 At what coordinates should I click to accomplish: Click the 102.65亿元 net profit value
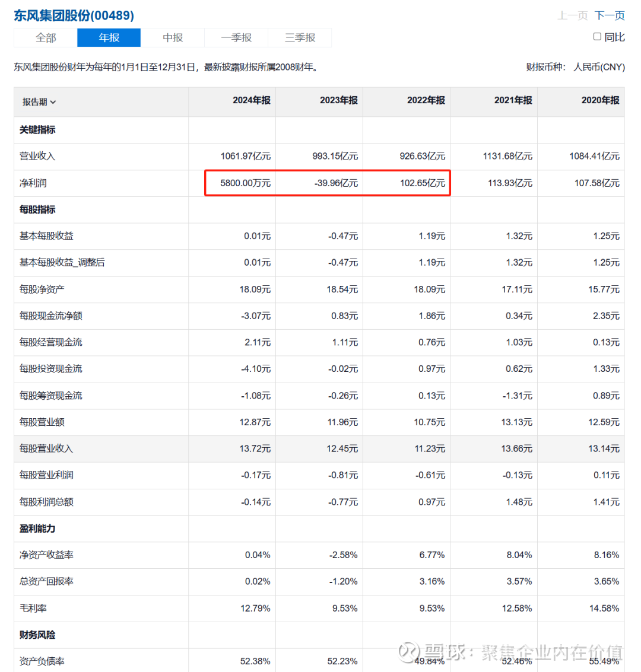click(x=423, y=183)
